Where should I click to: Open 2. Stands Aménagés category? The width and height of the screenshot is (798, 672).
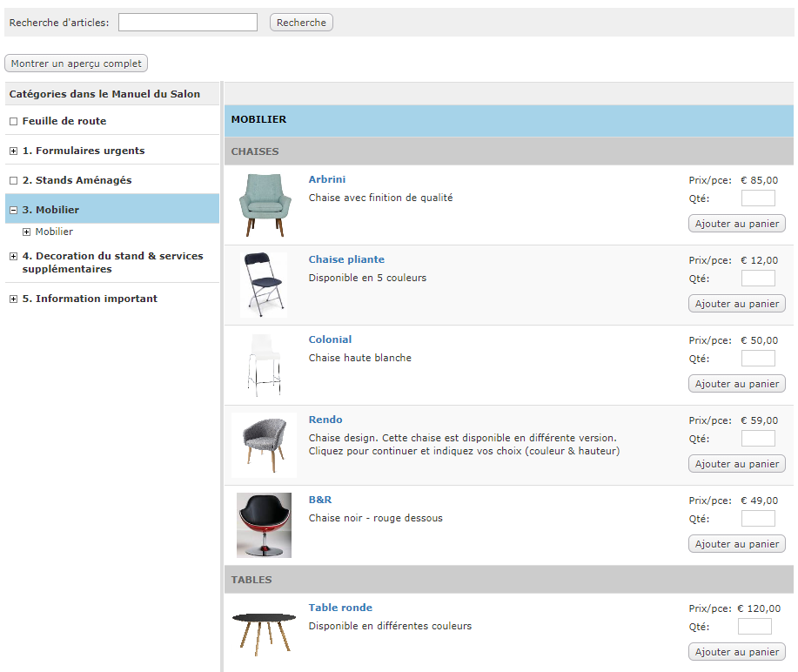(77, 180)
